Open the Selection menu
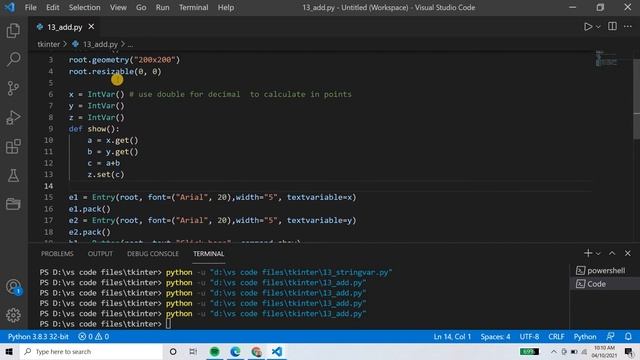This screenshot has height=360, width=640. point(84,7)
